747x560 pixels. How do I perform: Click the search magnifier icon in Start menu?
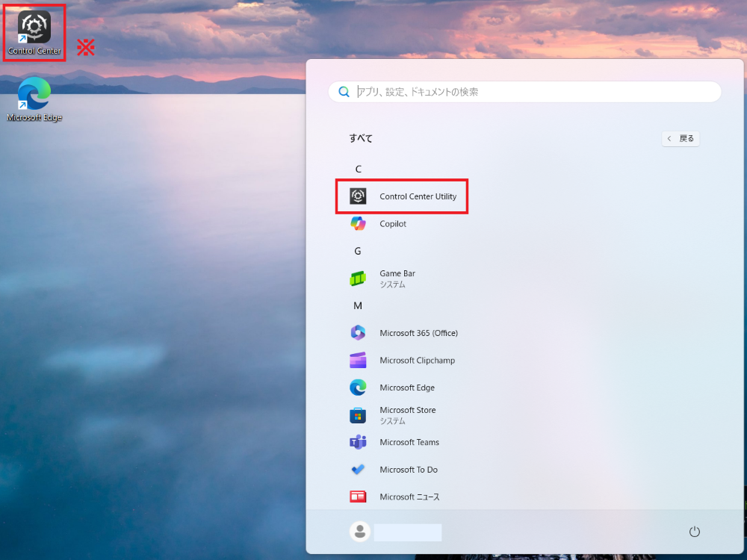tap(344, 91)
